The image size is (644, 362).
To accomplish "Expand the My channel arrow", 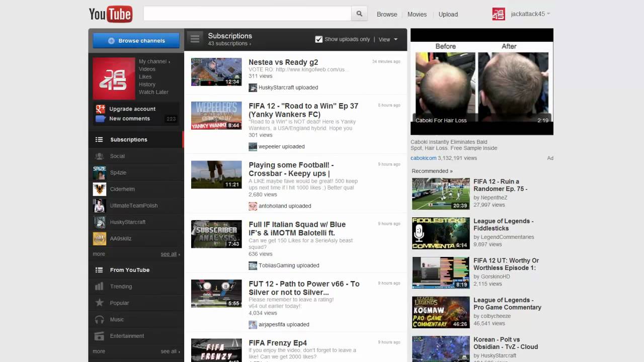I will (170, 62).
